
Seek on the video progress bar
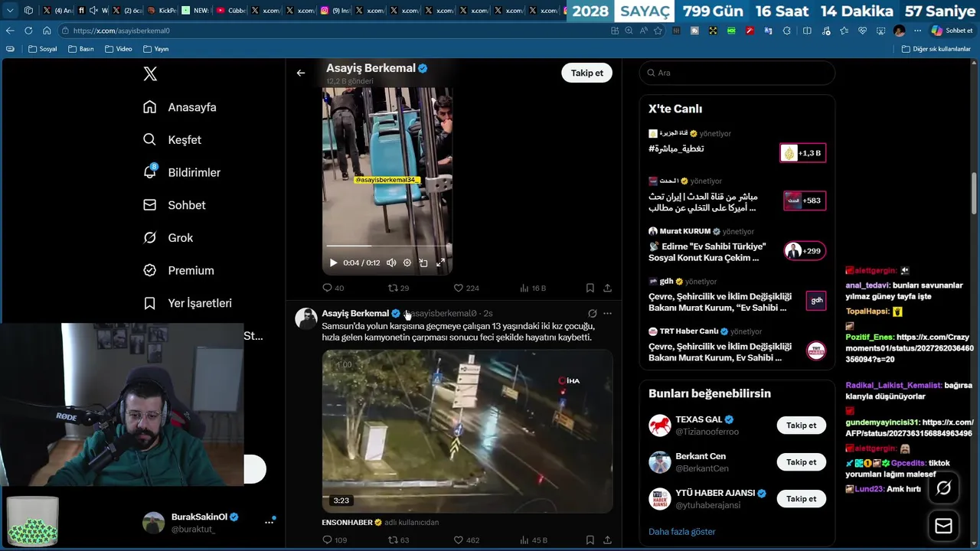387,246
